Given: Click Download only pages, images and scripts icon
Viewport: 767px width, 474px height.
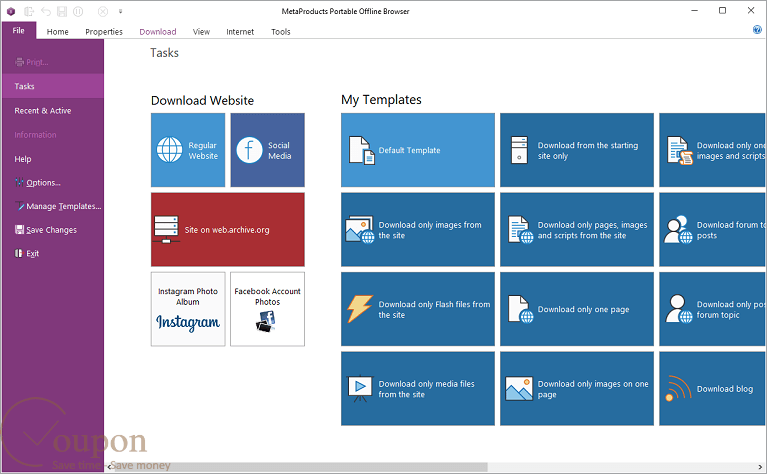Looking at the screenshot, I should [x=520, y=229].
